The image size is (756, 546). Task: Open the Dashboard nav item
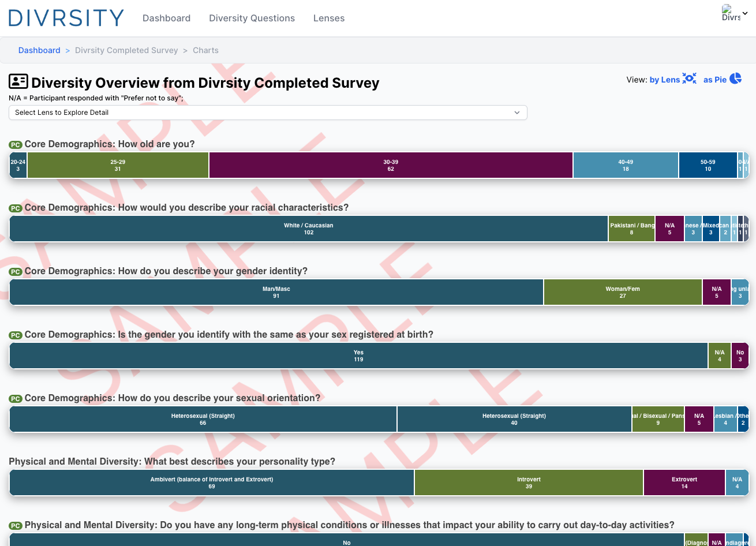(166, 18)
